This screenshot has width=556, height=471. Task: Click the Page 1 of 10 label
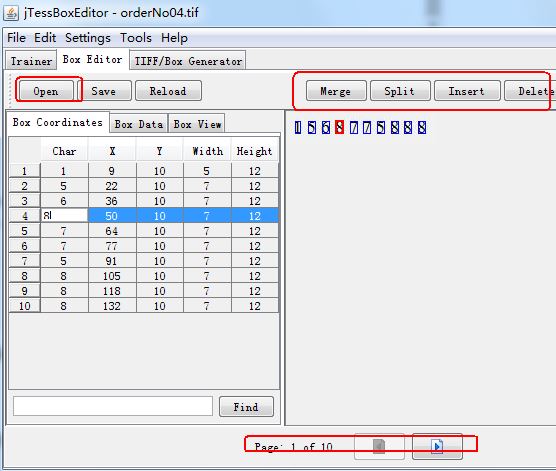[x=294, y=447]
